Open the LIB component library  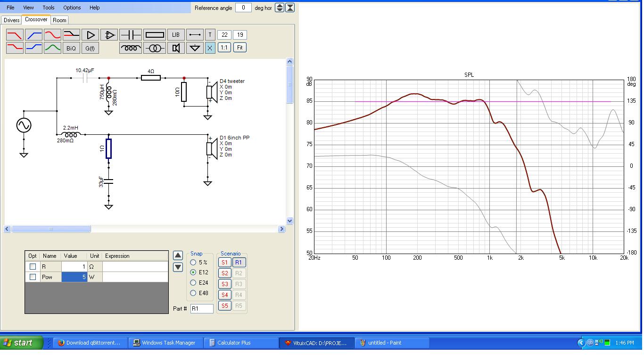tap(176, 35)
